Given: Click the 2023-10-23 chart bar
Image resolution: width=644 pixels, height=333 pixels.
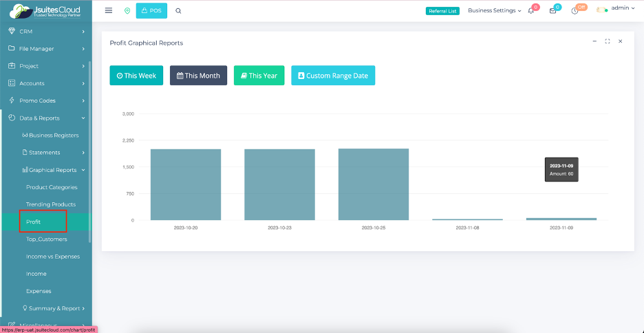Looking at the screenshot, I should [x=279, y=184].
